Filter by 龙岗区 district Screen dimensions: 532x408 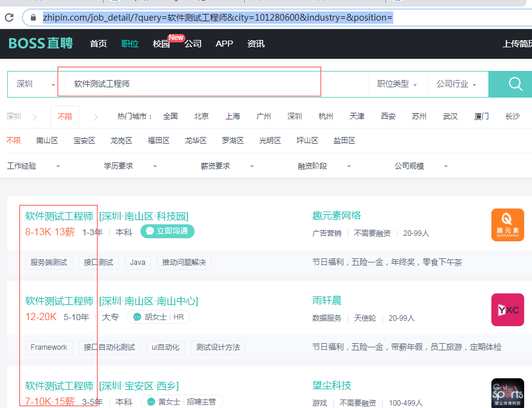tap(121, 141)
